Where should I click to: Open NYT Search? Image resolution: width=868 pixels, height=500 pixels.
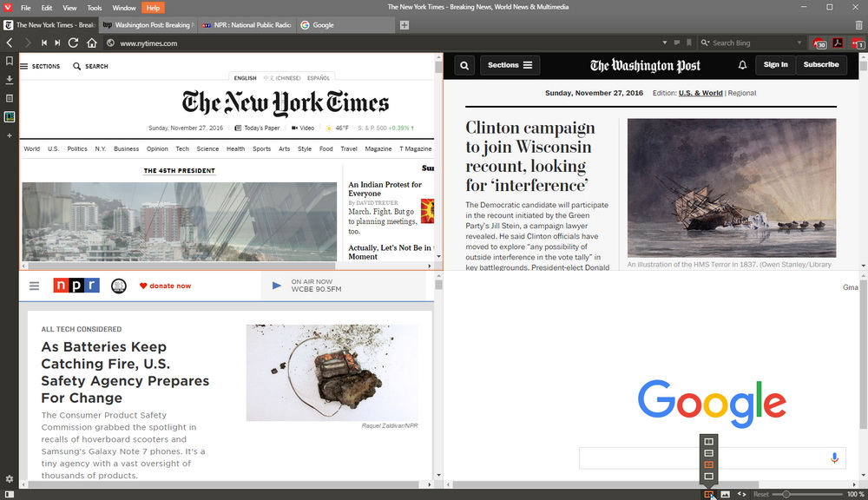(90, 66)
